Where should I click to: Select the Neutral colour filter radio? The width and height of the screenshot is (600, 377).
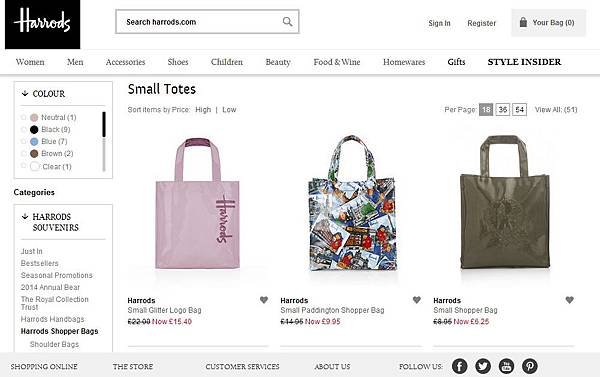point(24,117)
